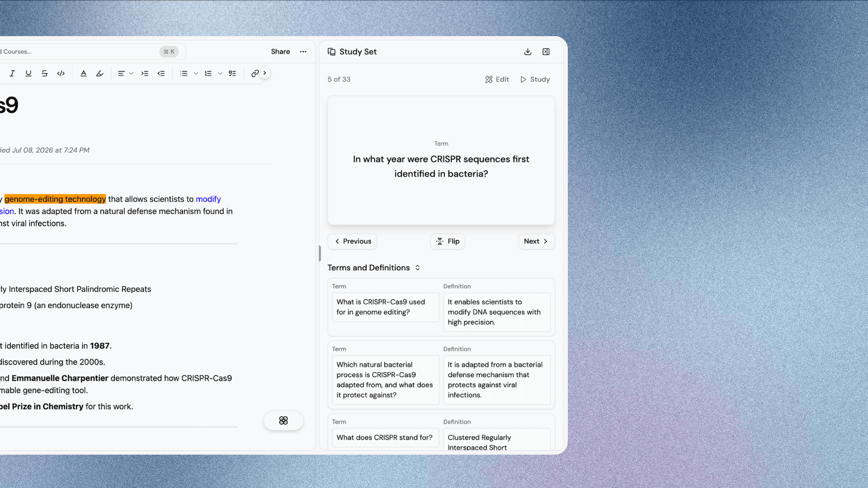Increase indent of the paragraph

click(x=145, y=73)
